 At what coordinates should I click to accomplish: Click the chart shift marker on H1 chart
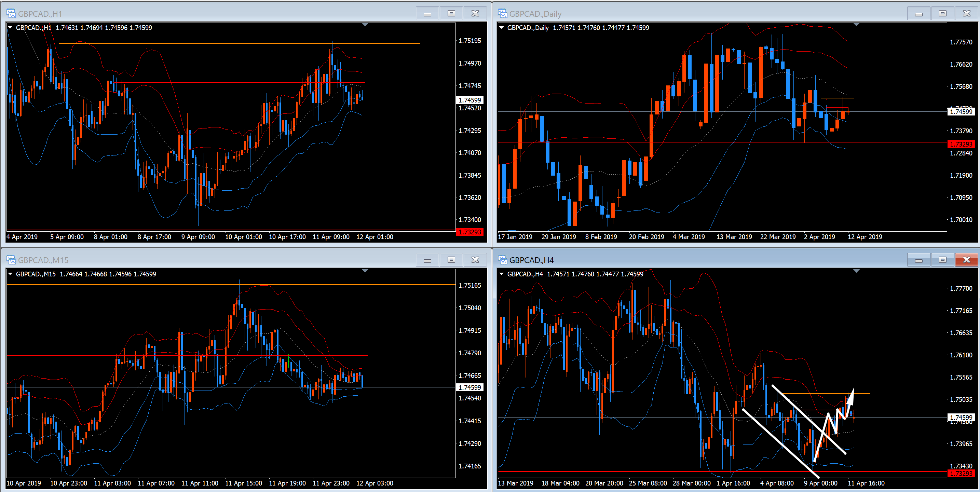pyautogui.click(x=365, y=25)
